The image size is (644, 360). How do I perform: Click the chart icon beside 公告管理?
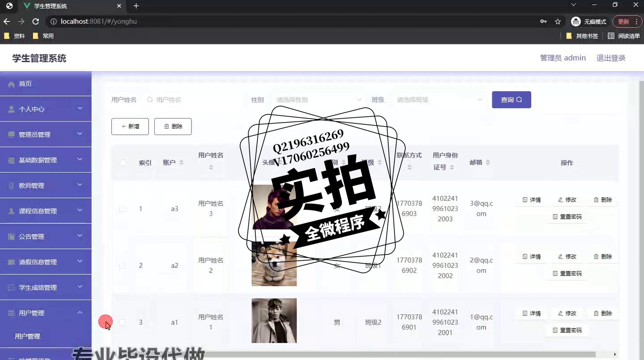[12, 237]
